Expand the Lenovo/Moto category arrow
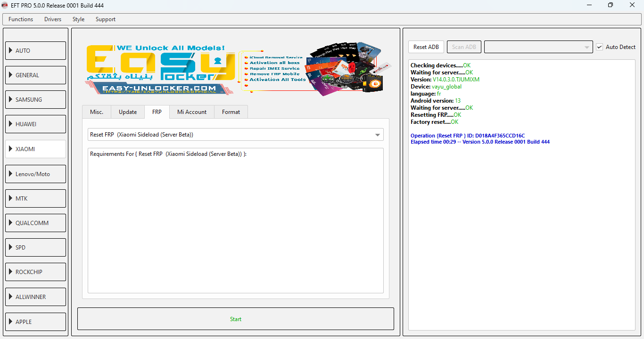This screenshot has height=339, width=644. pos(10,174)
